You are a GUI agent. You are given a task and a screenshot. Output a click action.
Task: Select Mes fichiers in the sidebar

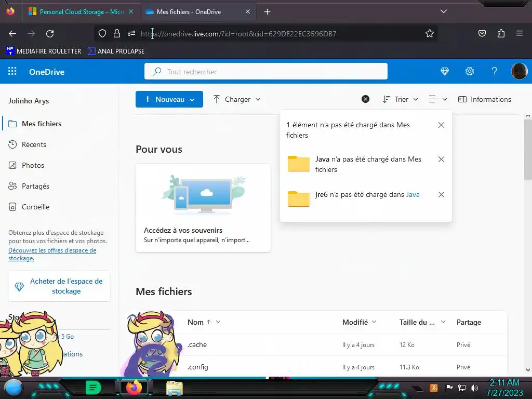point(59,124)
